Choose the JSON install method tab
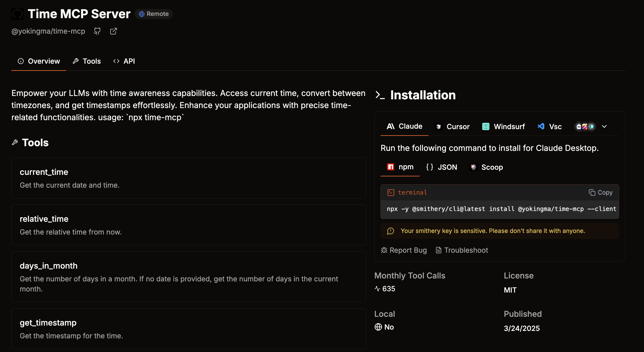Viewport: 644px width, 352px height. tap(442, 167)
